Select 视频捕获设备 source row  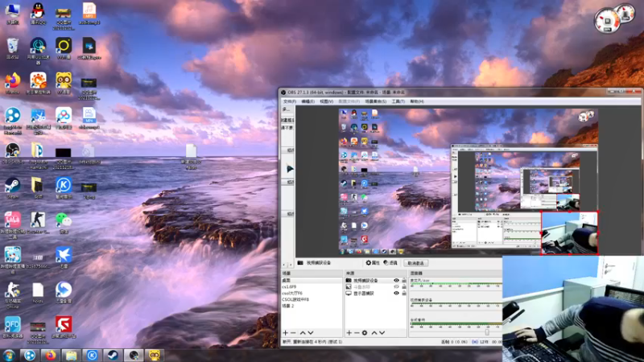click(376, 280)
